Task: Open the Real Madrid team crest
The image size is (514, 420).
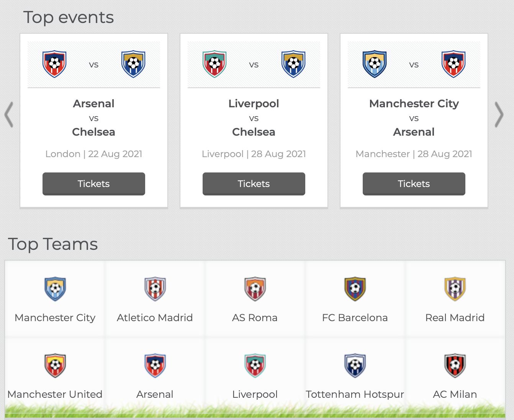Action: point(455,289)
